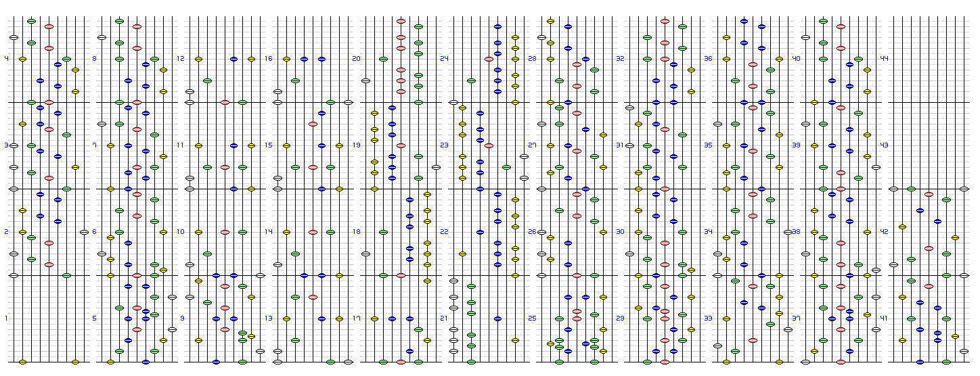Jump to measure label 10
Viewport: 980px width, 376px height.
(x=180, y=232)
